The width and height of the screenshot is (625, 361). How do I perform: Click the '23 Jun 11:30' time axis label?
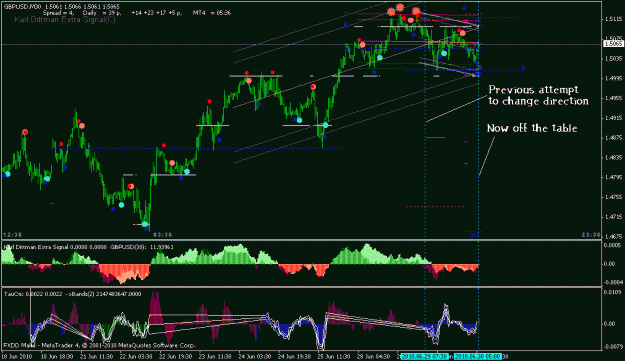coord(215,356)
